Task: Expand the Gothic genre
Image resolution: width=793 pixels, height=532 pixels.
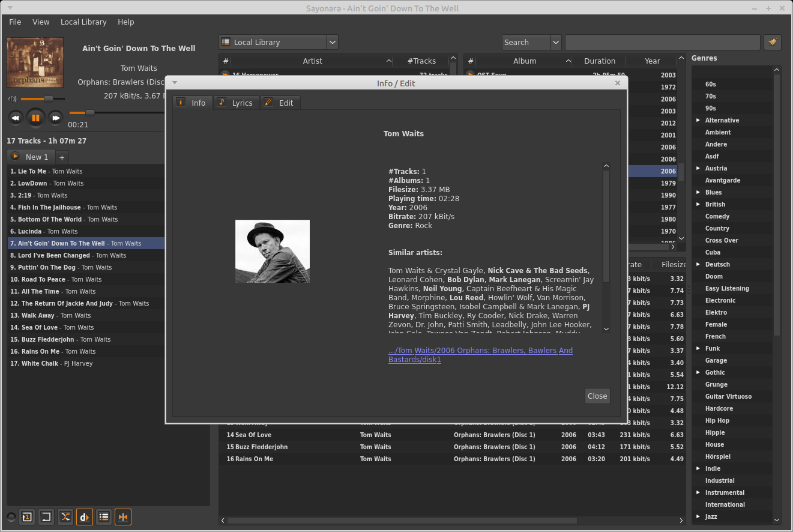Action: [698, 372]
